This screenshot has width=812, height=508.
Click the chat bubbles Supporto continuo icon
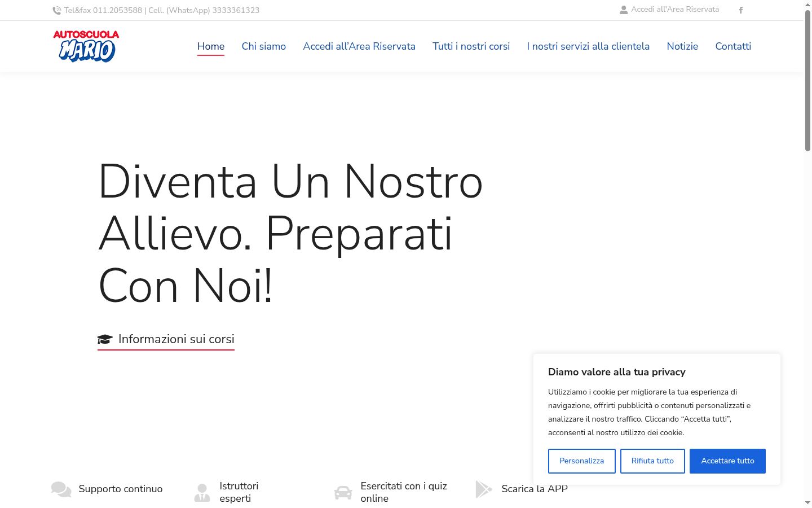(x=61, y=489)
